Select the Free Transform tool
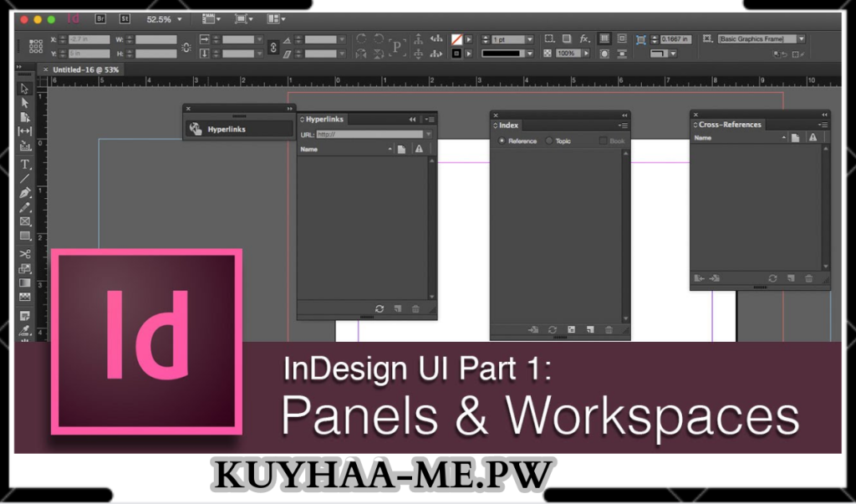856x504 pixels. (x=24, y=268)
